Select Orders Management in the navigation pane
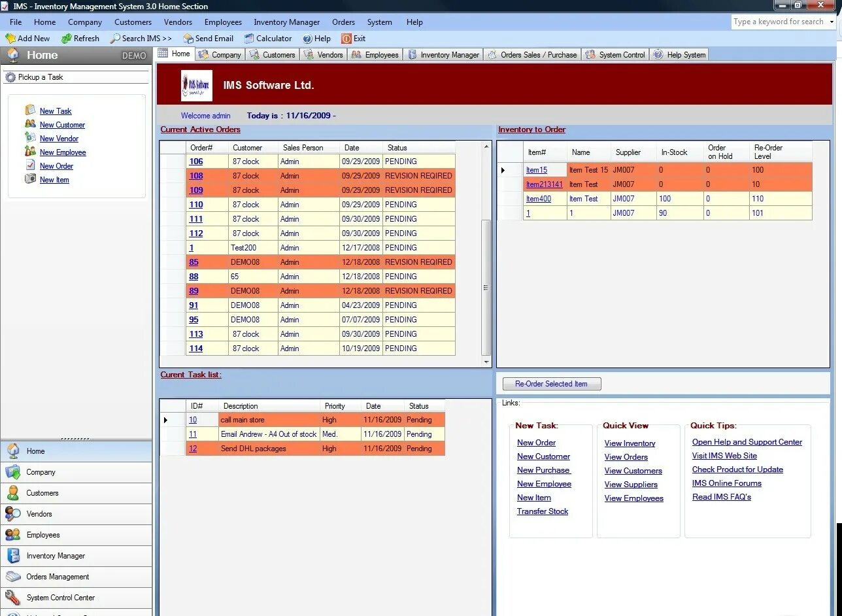Image resolution: width=842 pixels, height=616 pixels. point(76,577)
